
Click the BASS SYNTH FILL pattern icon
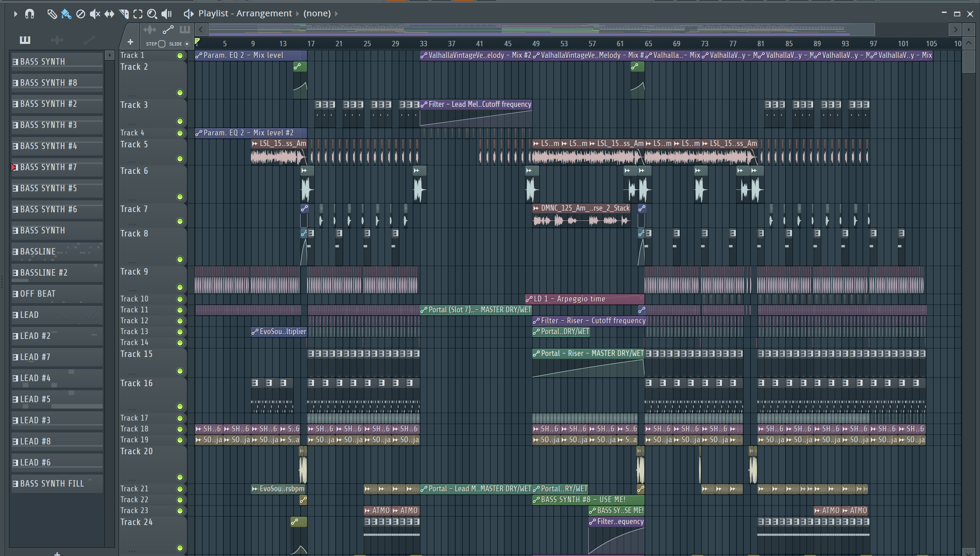(x=15, y=484)
